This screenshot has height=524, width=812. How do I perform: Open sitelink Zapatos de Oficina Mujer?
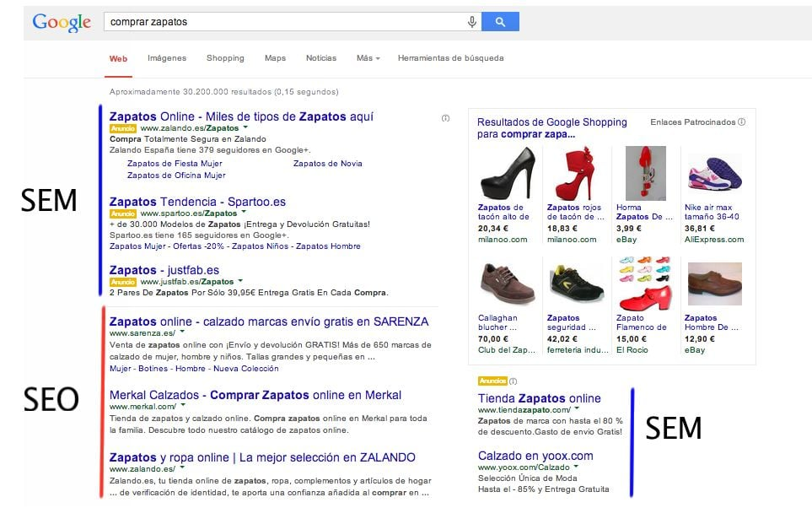click(176, 176)
